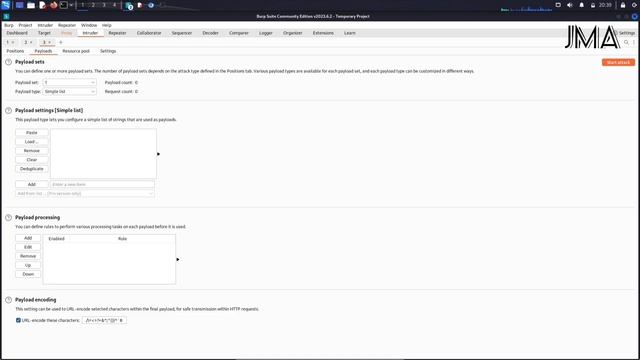Click the URL-encode characters text field
Screen dimensions: 640x360
(x=104, y=320)
